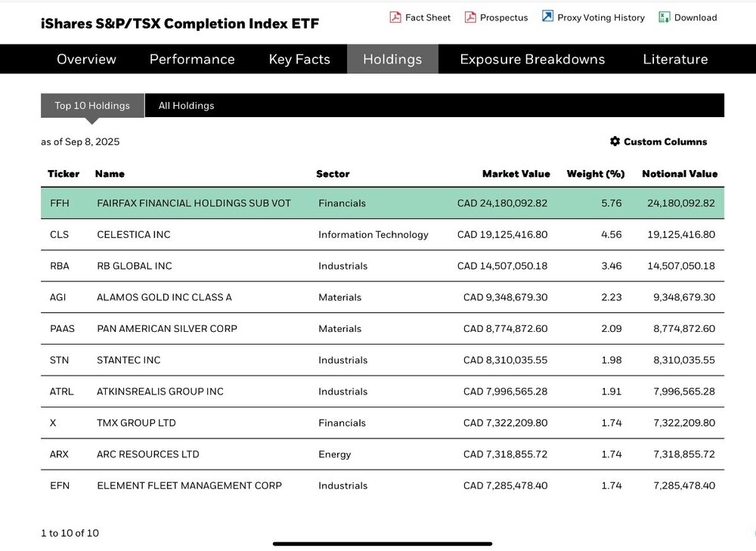Image resolution: width=756 pixels, height=551 pixels.
Task: Click the Prospectus PDF icon
Action: click(x=470, y=17)
